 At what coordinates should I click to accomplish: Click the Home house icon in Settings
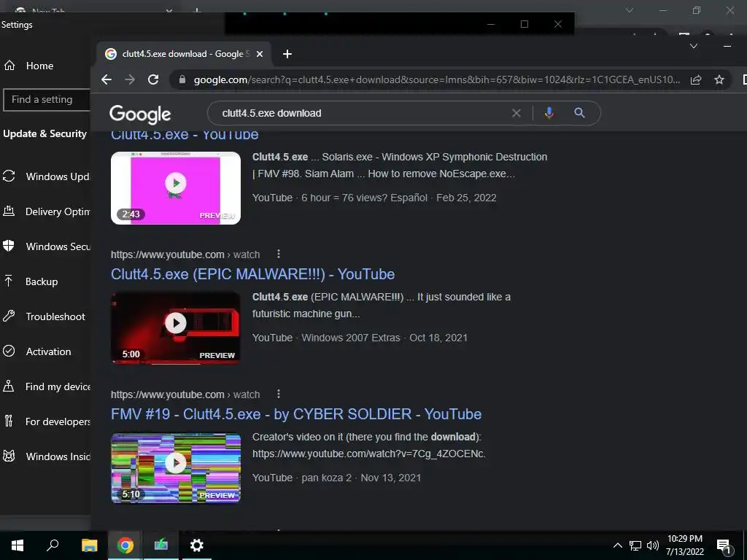point(9,65)
